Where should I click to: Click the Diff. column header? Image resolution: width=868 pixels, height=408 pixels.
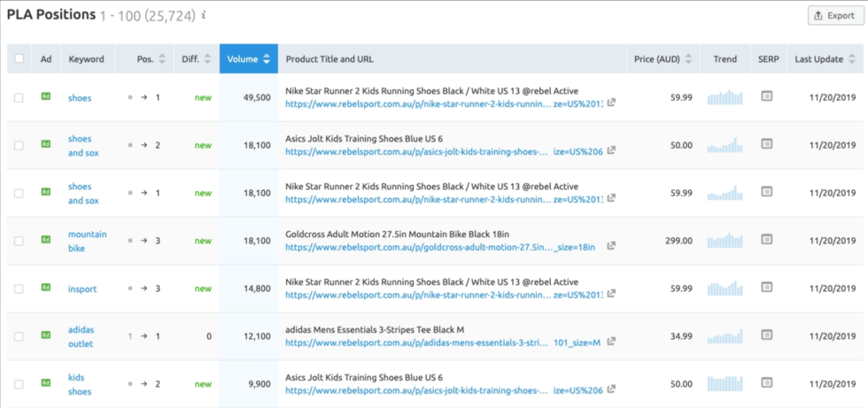pyautogui.click(x=197, y=58)
